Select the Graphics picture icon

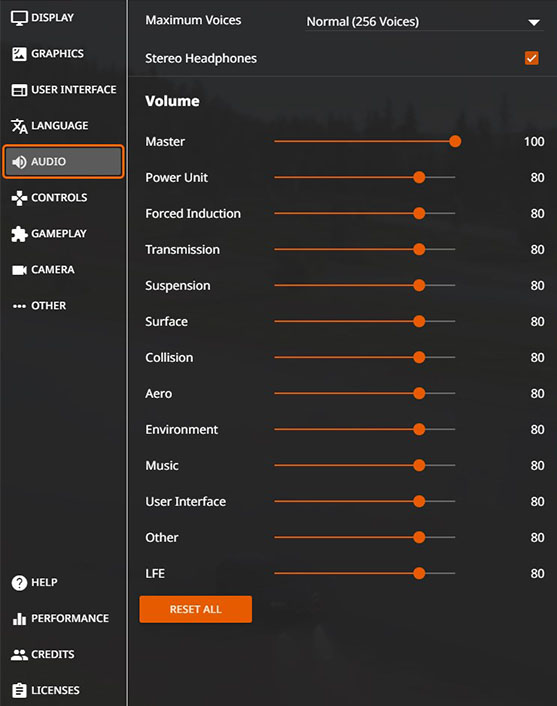point(19,54)
